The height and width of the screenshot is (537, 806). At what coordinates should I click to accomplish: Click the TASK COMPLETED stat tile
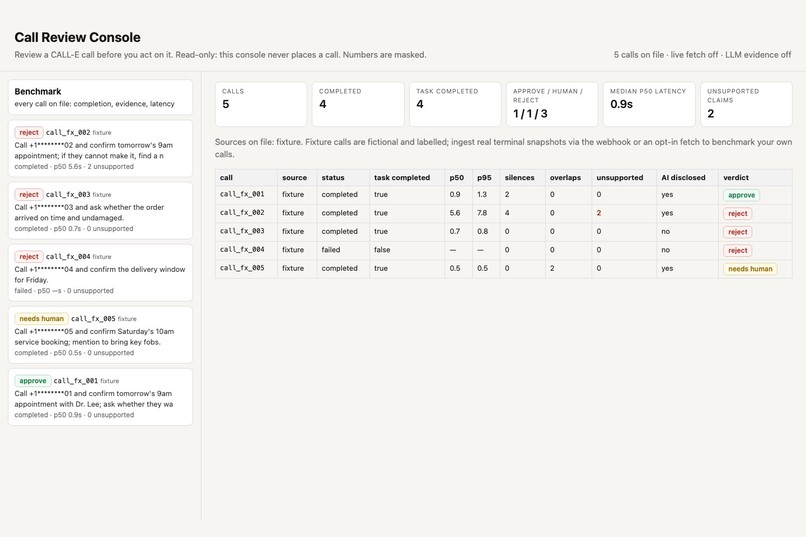455,104
